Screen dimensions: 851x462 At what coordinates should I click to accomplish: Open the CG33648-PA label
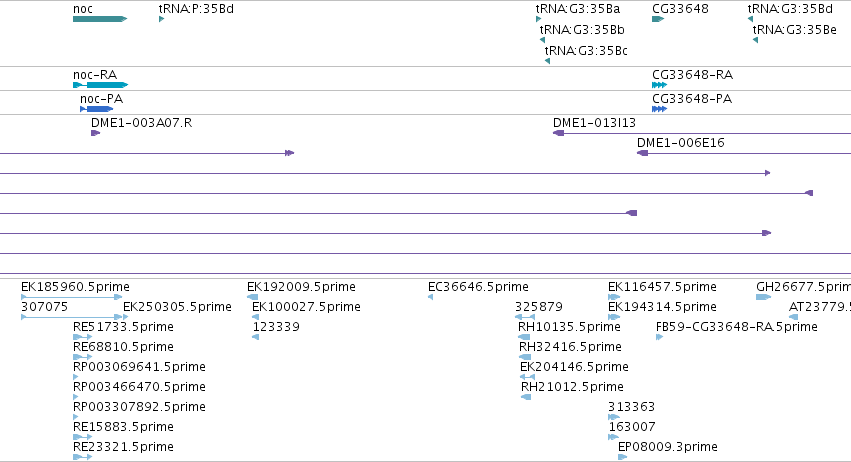pyautogui.click(x=692, y=98)
